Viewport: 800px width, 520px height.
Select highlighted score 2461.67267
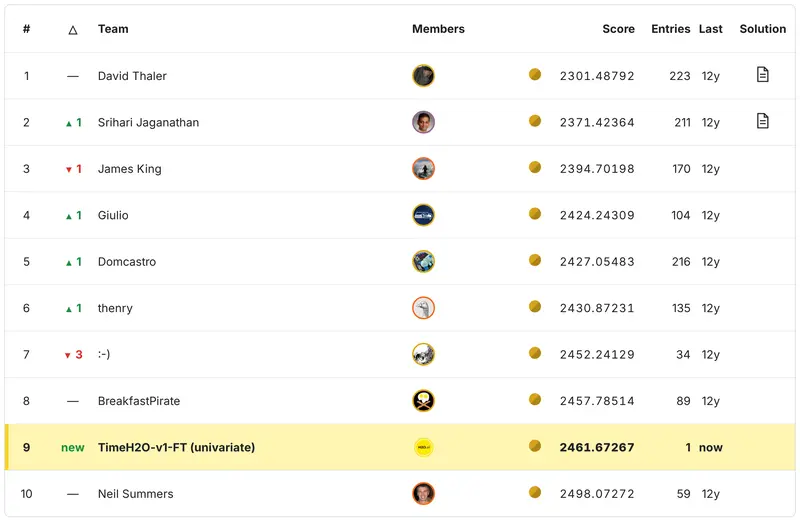[597, 448]
